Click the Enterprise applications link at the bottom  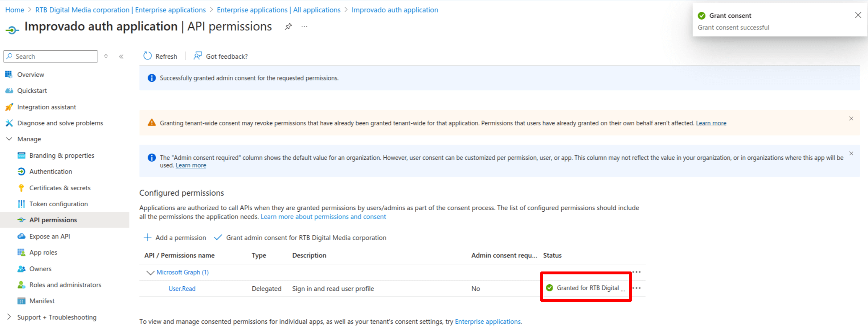pos(488,322)
